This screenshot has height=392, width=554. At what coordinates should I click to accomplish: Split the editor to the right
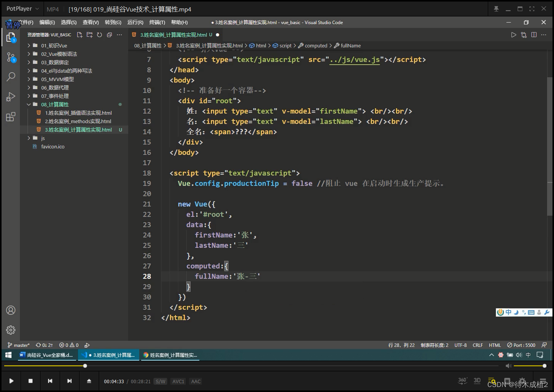point(534,35)
